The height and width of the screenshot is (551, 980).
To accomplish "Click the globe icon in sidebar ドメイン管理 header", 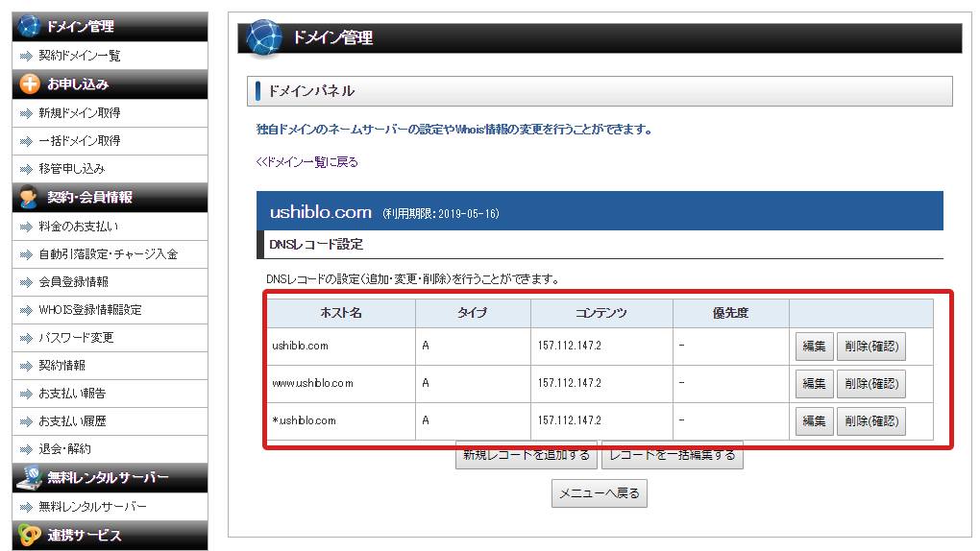I will click(x=29, y=26).
